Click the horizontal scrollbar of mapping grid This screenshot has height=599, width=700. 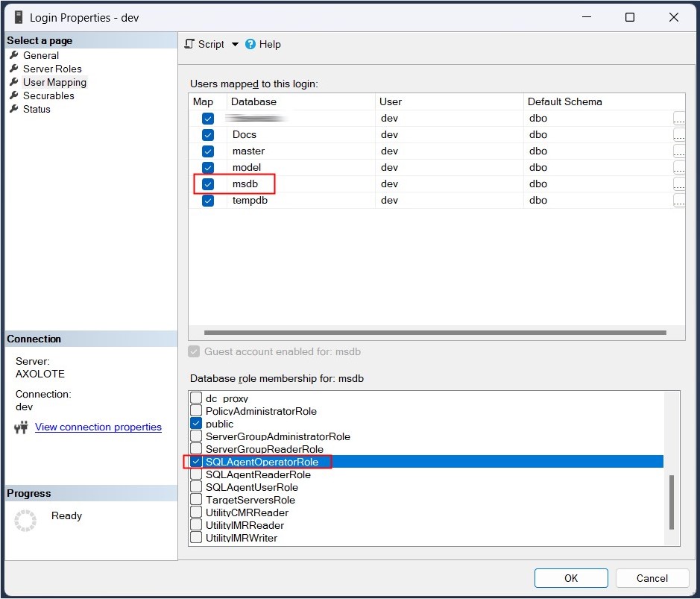pos(435,333)
